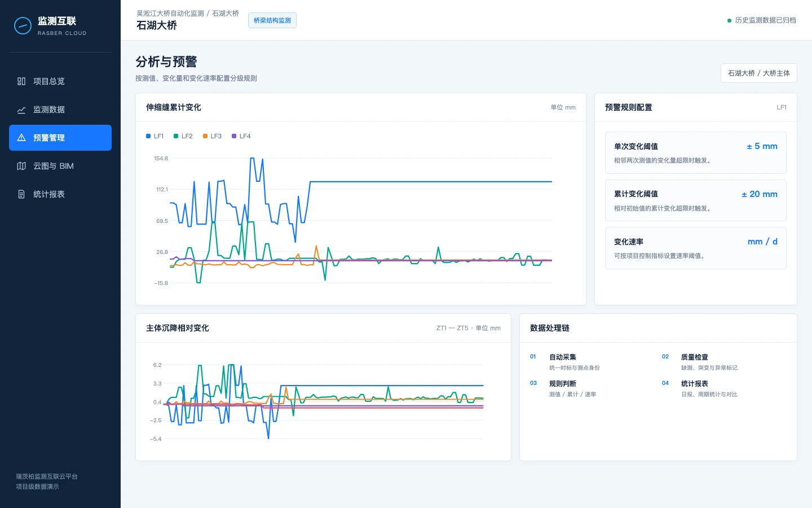Viewport: 812px width, 508px height.
Task: Click 历史监测数据已归档 status text
Action: (766, 20)
